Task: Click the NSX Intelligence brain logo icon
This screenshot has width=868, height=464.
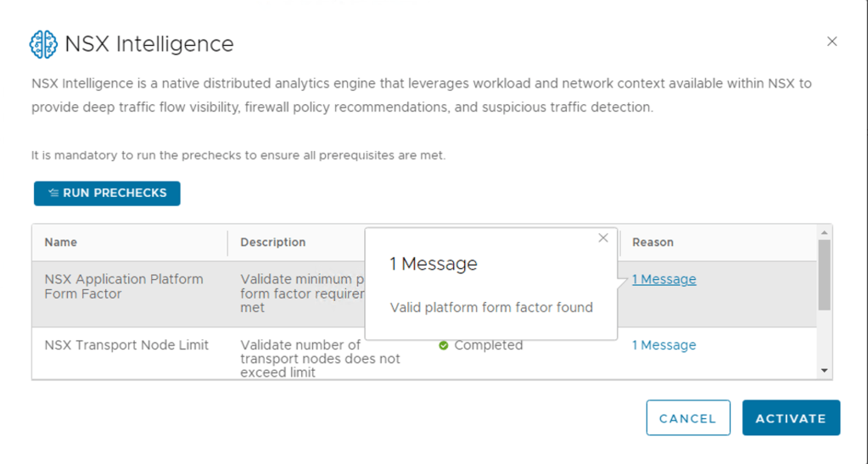Action: tap(43, 44)
